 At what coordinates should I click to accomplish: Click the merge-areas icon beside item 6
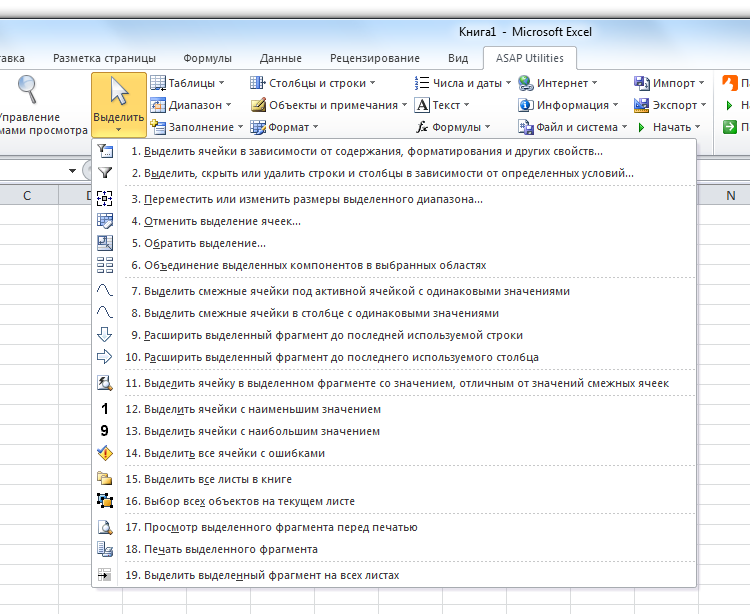tap(105, 265)
